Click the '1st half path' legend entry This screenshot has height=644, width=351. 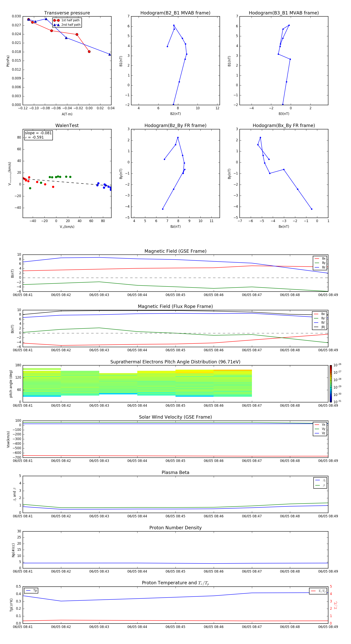[x=66, y=20]
